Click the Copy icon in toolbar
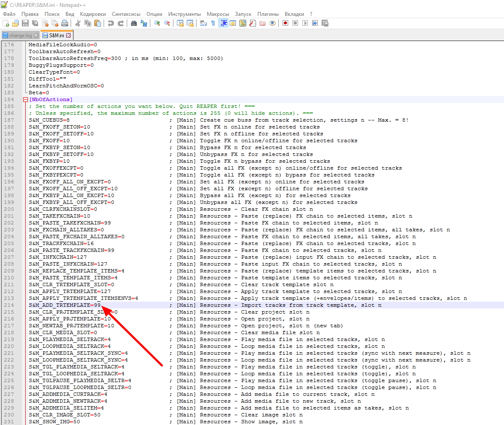The height and width of the screenshot is (425, 504). click(x=87, y=23)
